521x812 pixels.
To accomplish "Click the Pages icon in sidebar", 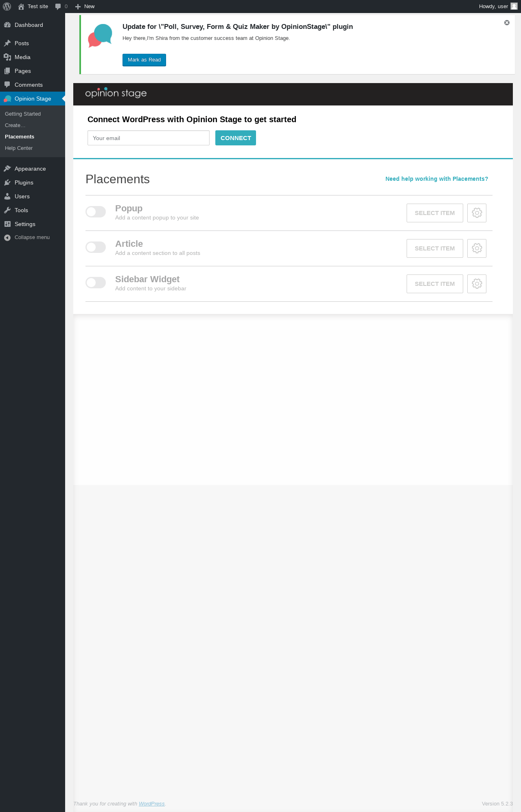I will tap(7, 71).
